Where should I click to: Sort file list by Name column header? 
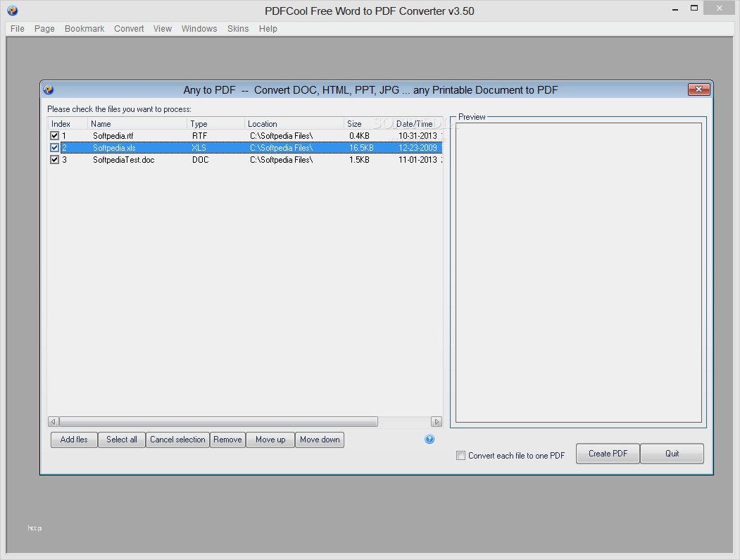(x=137, y=124)
